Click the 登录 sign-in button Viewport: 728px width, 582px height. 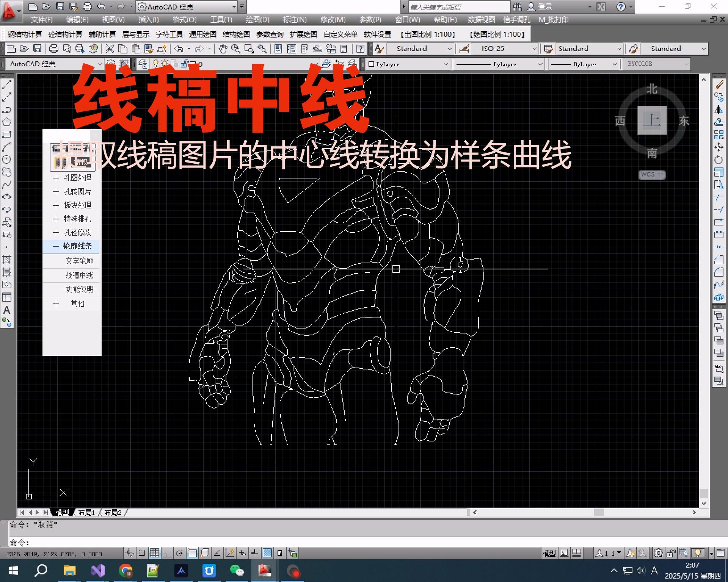[540, 6]
